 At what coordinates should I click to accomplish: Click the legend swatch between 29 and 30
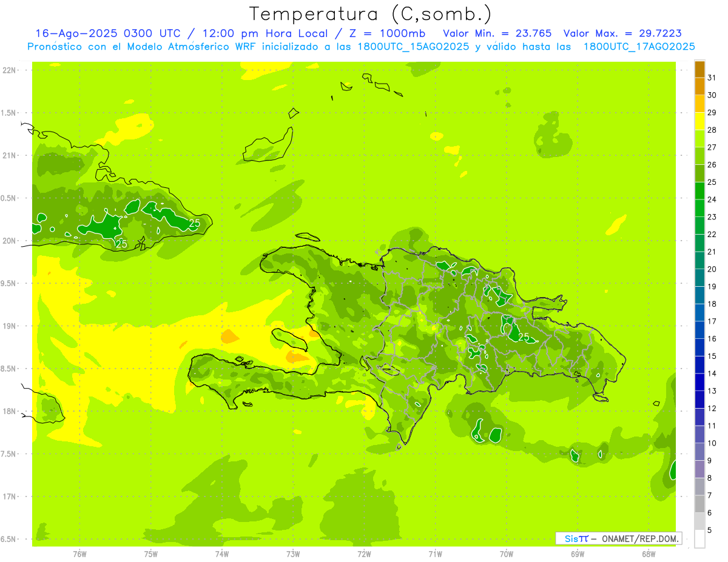pos(700,104)
